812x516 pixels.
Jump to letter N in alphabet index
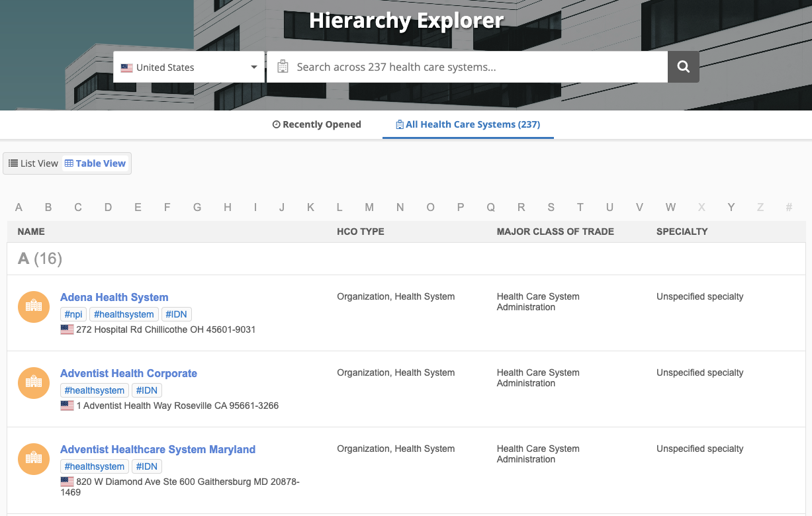400,207
